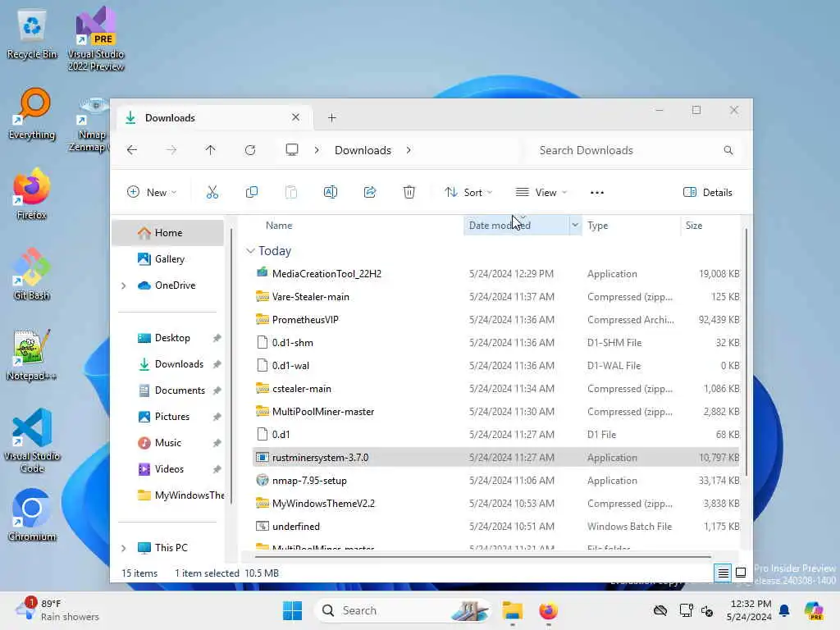
Task: Select MediaCreationTool_22H2 file
Action: tap(495, 274)
